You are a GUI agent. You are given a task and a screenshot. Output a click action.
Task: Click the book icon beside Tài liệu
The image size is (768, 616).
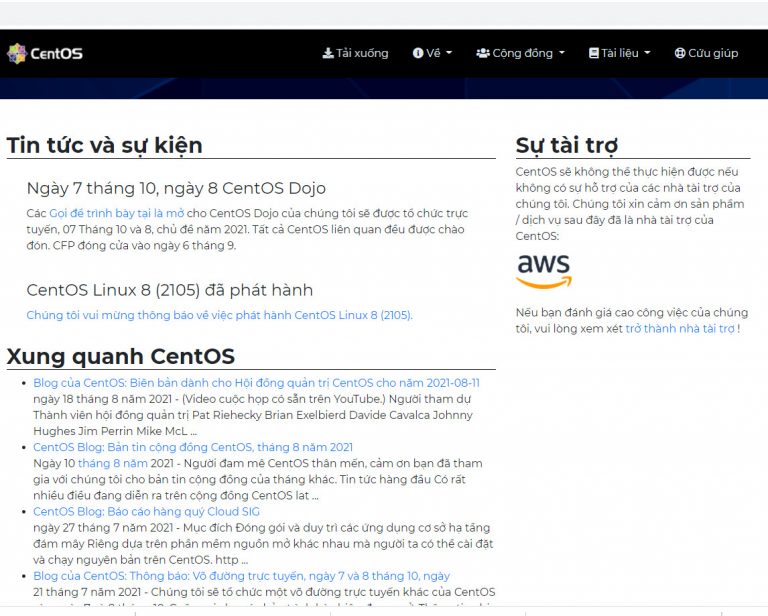point(594,53)
